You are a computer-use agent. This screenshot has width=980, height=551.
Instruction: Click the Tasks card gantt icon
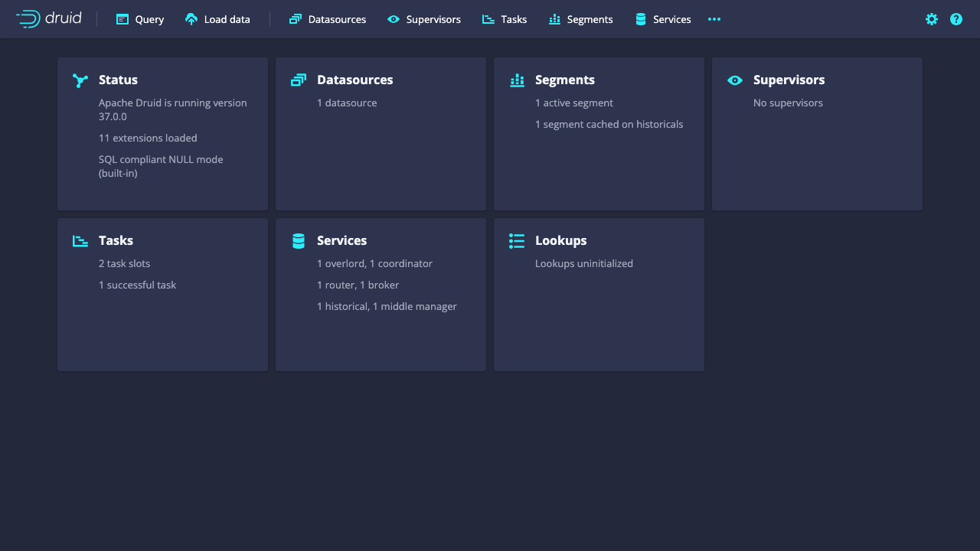tap(80, 241)
